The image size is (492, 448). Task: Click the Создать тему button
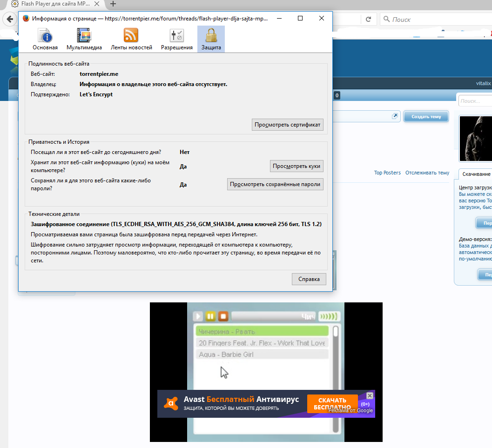[x=425, y=116]
